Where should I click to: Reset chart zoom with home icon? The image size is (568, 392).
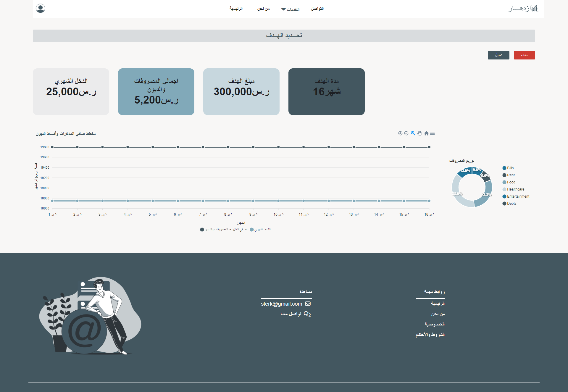[426, 133]
